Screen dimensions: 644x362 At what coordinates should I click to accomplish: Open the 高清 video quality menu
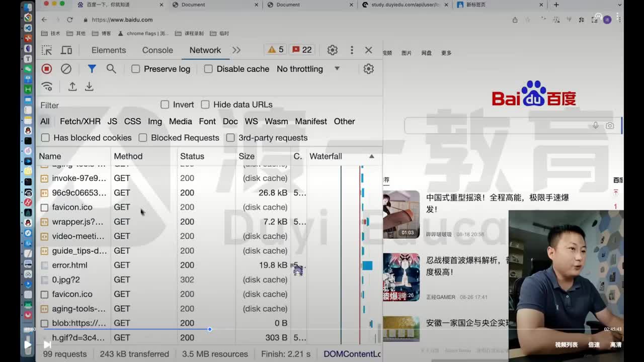point(616,345)
